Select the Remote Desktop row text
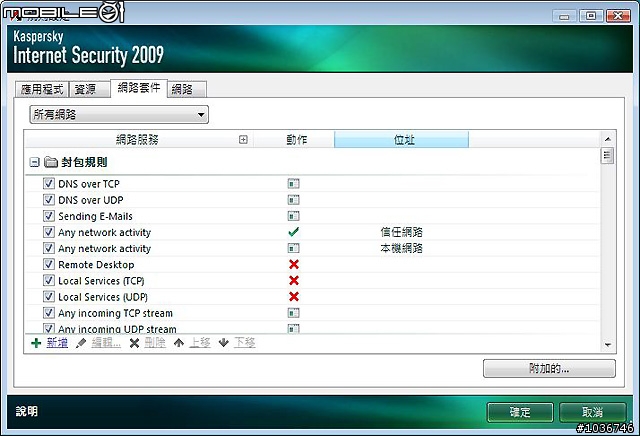 96,265
